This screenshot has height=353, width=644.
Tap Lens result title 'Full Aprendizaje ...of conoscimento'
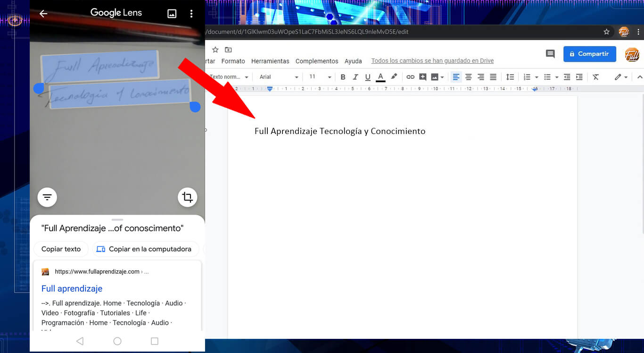[x=112, y=228]
